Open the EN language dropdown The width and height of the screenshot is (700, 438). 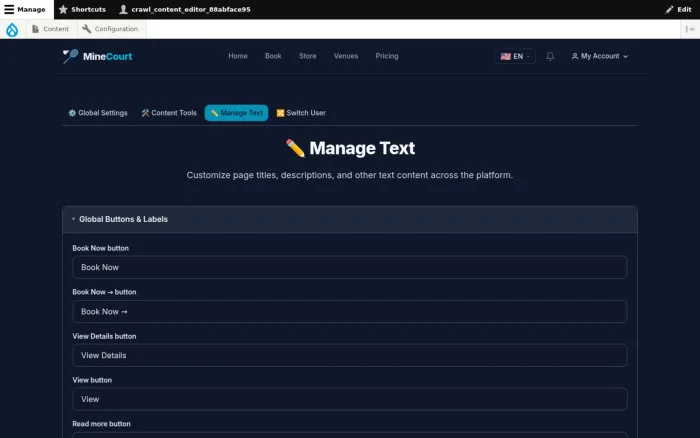[x=515, y=56]
